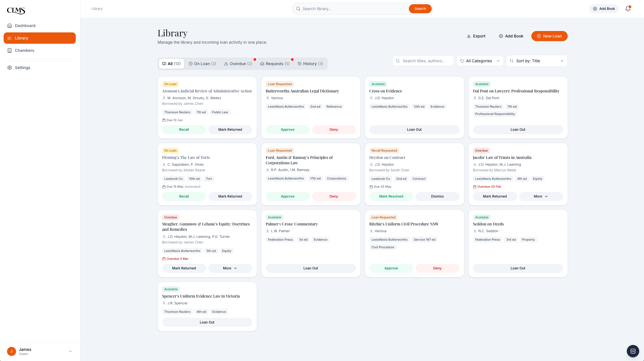The height and width of the screenshot is (361, 644).
Task: Click the author icon next to J.D. Heydon on Cross on Evidence
Action: click(x=371, y=98)
